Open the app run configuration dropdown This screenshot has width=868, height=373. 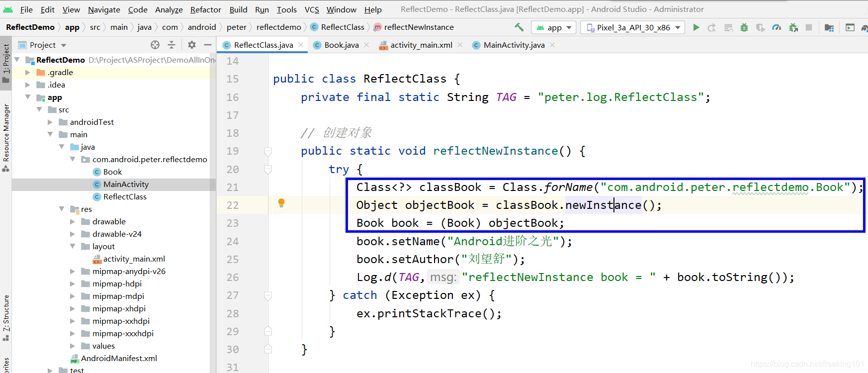coord(553,27)
